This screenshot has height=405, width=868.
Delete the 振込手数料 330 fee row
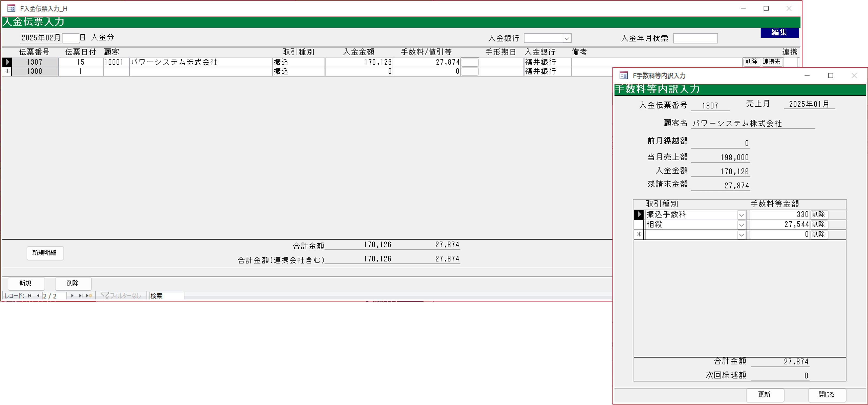[x=818, y=214]
